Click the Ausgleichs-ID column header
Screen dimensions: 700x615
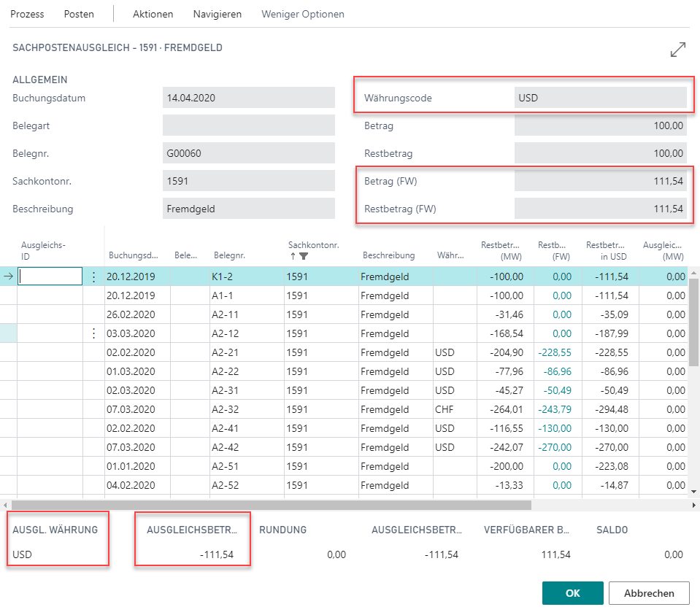43,250
